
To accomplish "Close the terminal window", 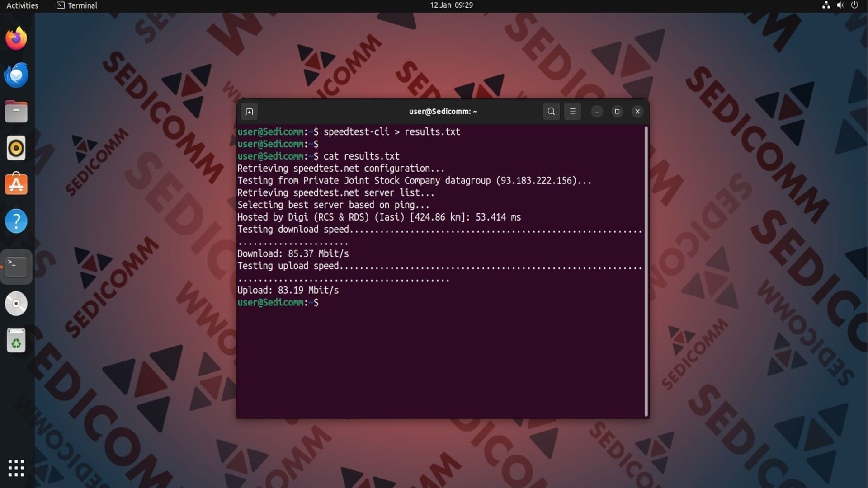I will [637, 112].
